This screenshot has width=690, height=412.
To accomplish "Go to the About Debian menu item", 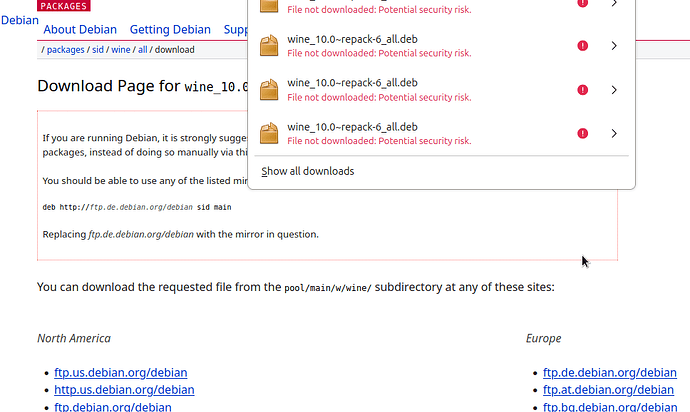I will point(80,29).
